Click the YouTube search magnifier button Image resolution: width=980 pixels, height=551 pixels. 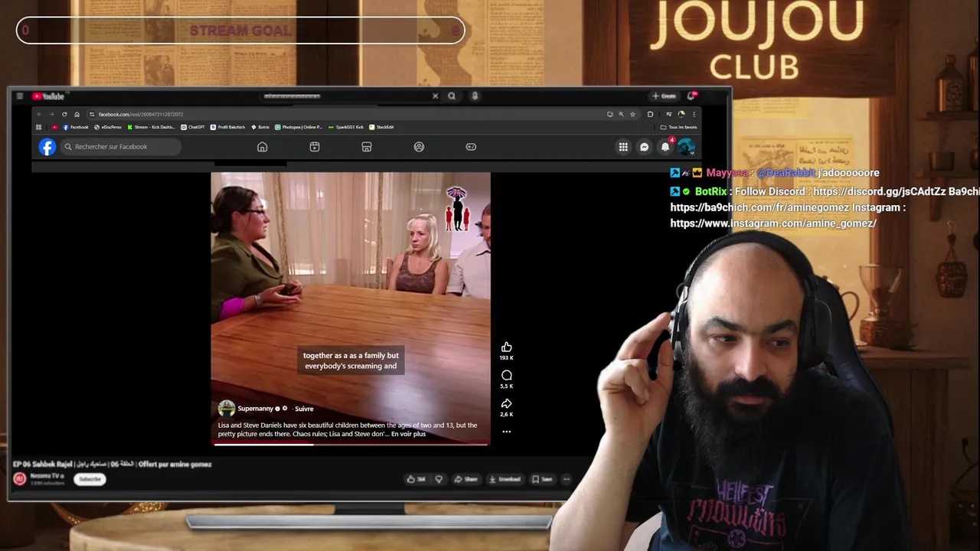452,96
